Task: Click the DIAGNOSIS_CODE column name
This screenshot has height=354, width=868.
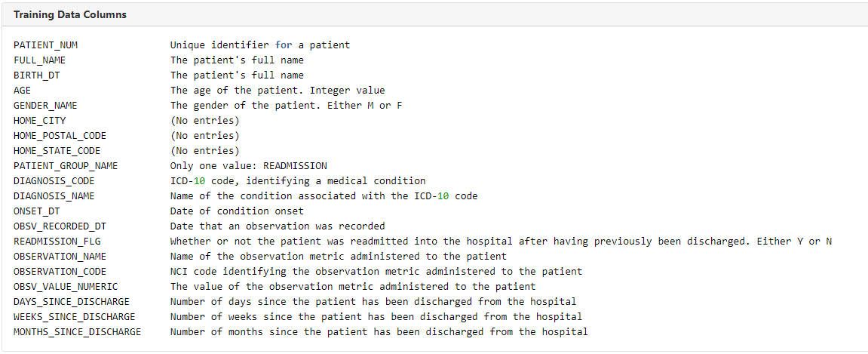Action: (54, 181)
